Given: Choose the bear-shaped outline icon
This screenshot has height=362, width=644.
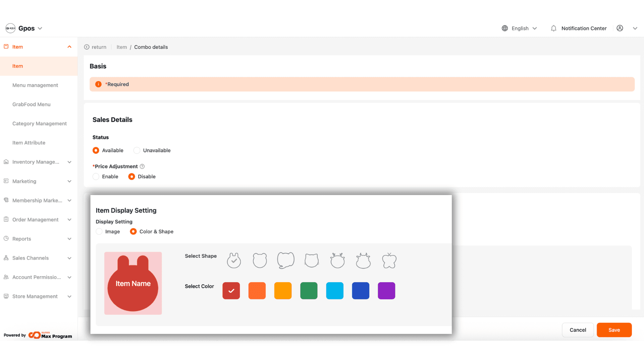Looking at the screenshot, I should (260, 260).
